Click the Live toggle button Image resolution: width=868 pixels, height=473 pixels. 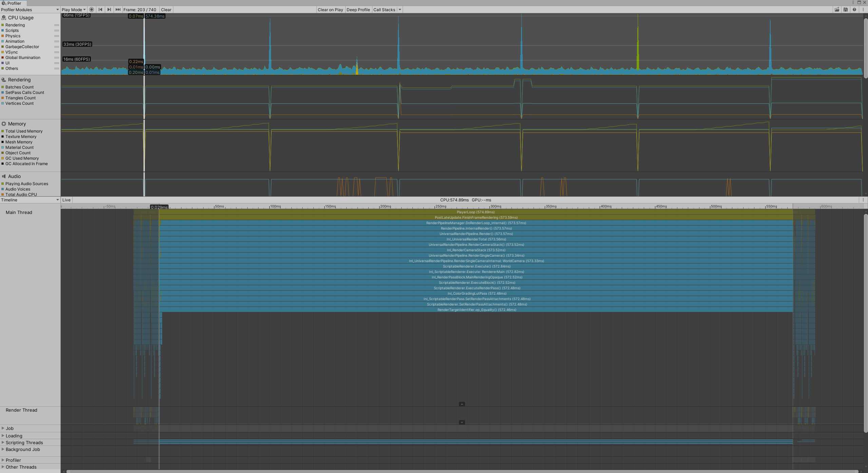click(66, 200)
